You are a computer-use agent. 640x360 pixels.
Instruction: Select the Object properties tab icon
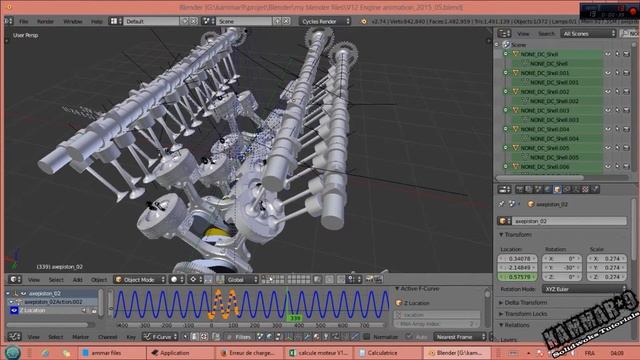click(x=557, y=189)
